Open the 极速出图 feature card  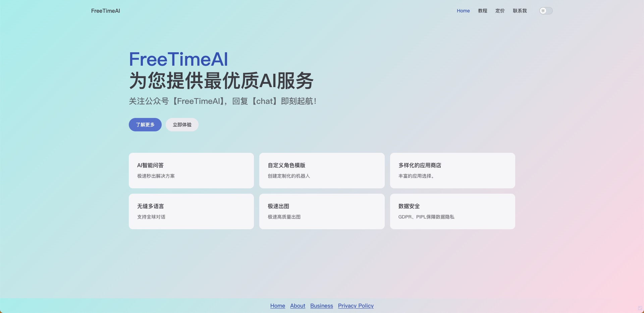322,211
